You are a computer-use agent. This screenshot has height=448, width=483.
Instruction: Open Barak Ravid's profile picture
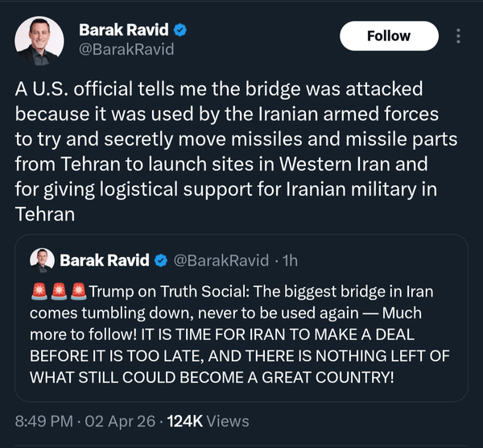(x=37, y=41)
